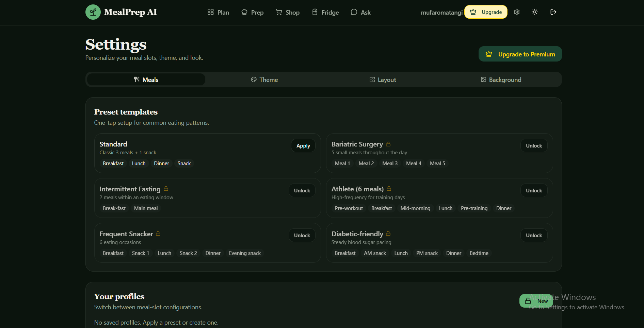Click the lock icon beside Bariatric Surgery

pyautogui.click(x=388, y=144)
